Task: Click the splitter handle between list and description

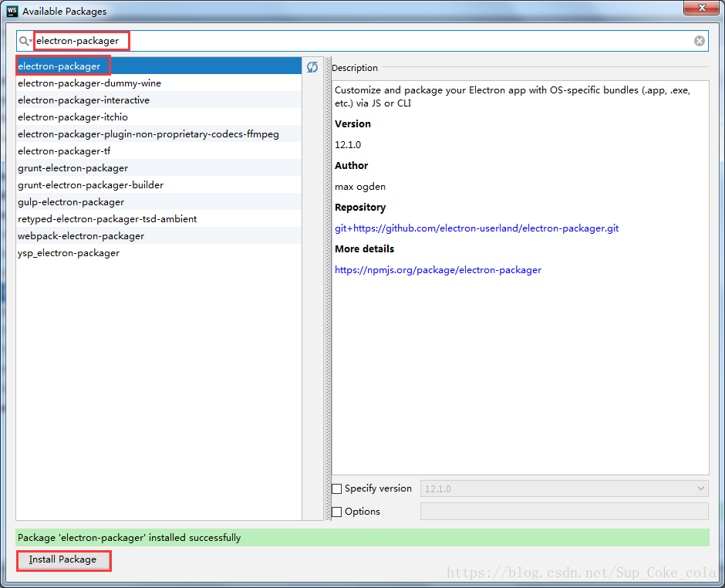Action: coord(329,289)
